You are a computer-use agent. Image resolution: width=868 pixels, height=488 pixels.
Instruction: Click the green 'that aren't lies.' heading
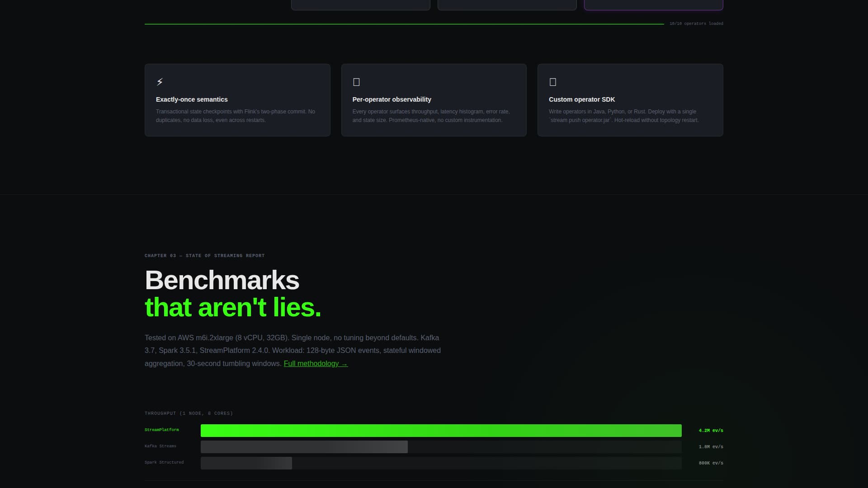pos(233,307)
